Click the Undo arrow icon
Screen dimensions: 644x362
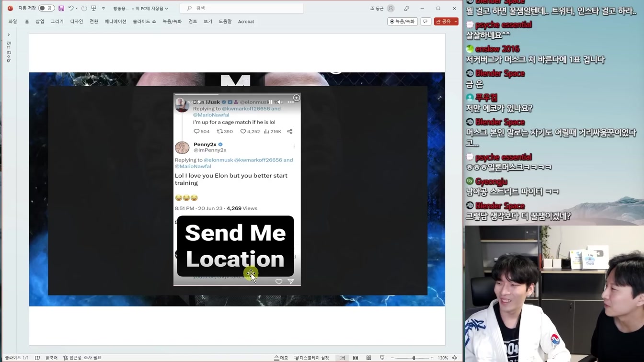[71, 8]
